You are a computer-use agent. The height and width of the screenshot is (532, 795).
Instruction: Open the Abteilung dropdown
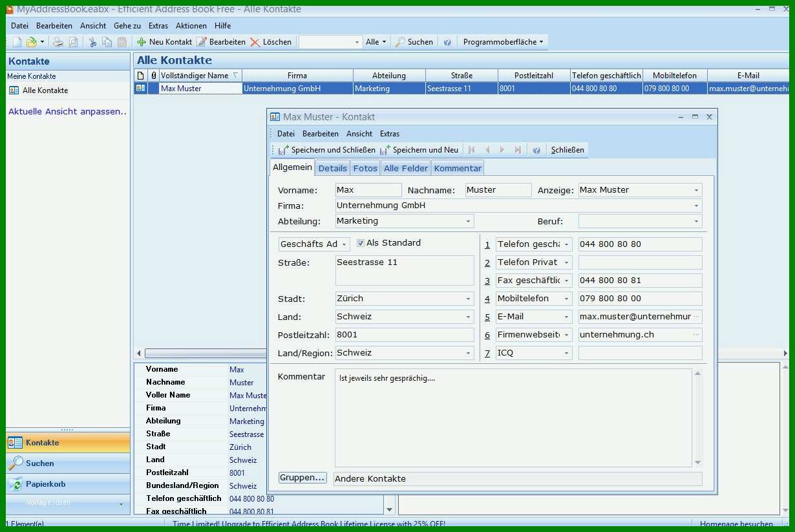coord(468,221)
